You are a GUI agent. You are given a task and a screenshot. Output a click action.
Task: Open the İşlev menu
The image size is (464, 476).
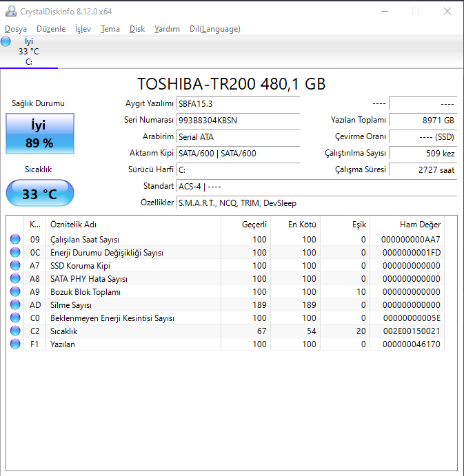[x=83, y=29]
